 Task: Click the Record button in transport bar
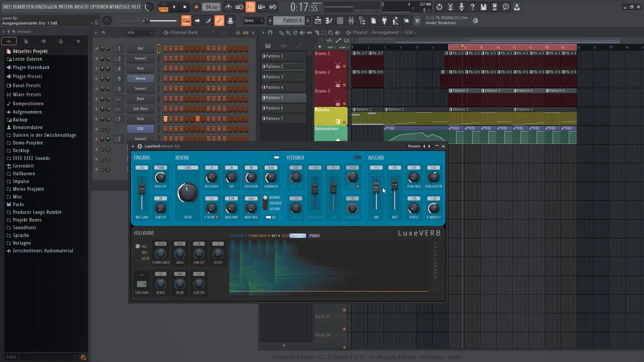(196, 7)
